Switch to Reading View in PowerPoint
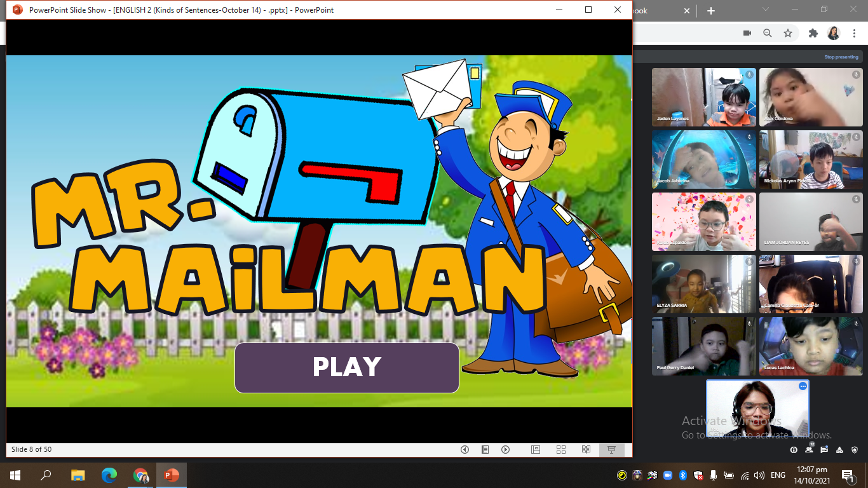Screen dimensions: 868x488 (x=587, y=450)
